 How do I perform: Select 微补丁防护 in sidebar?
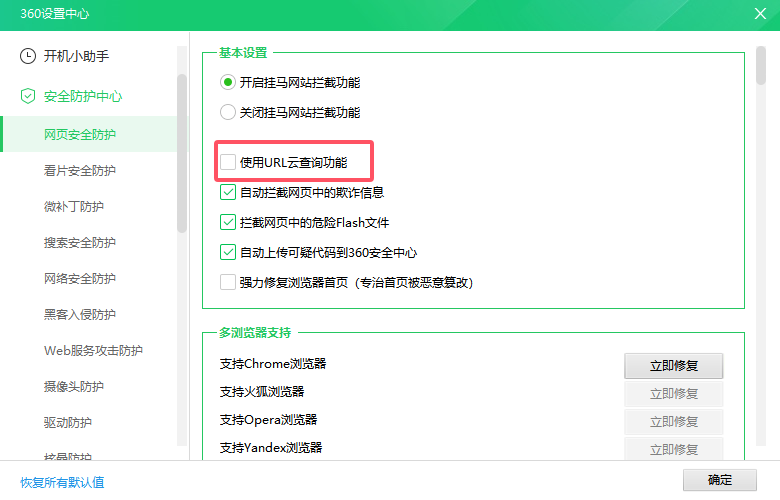pyautogui.click(x=74, y=206)
